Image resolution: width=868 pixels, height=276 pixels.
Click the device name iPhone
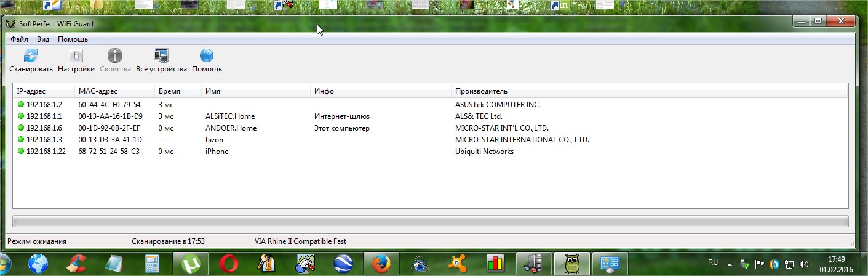[x=217, y=152]
